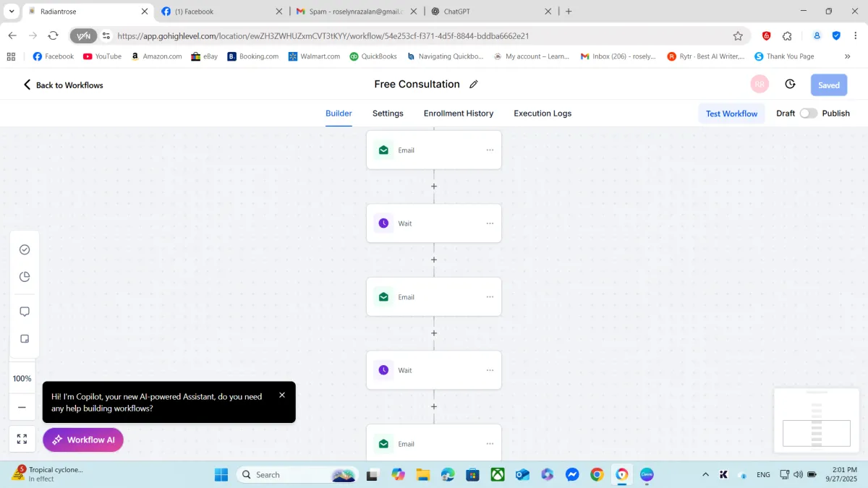This screenshot has width=868, height=488.
Task: Open options menu of the first Wait step
Action: [490, 223]
